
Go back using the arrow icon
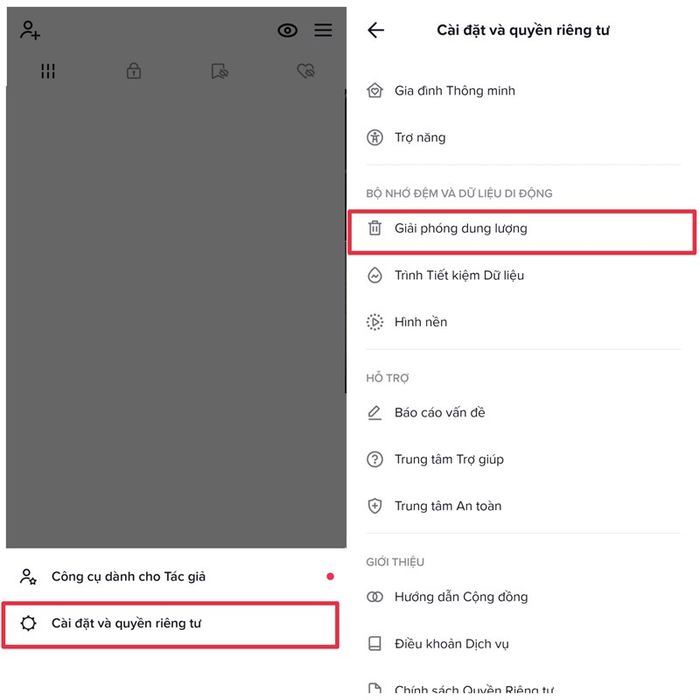(375, 30)
